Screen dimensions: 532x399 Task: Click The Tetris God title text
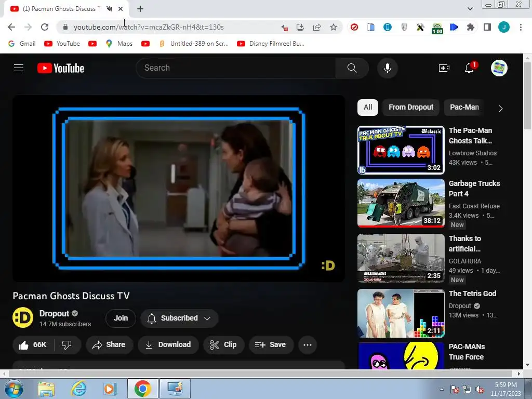pos(472,294)
